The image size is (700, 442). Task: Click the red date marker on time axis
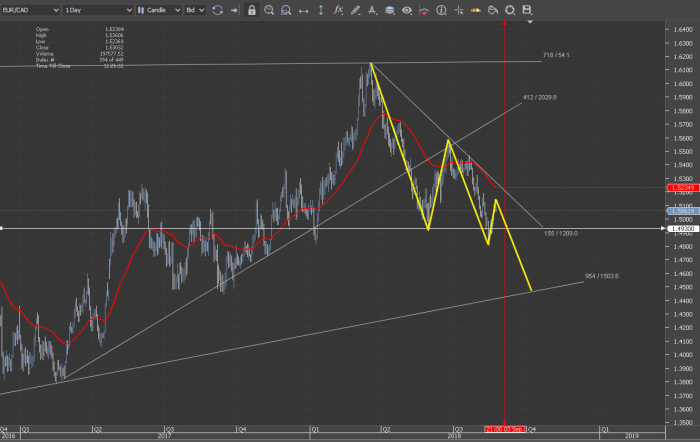coord(504,429)
